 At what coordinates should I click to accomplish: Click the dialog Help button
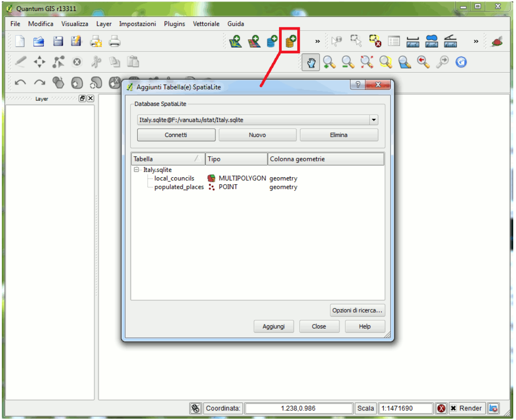point(365,326)
